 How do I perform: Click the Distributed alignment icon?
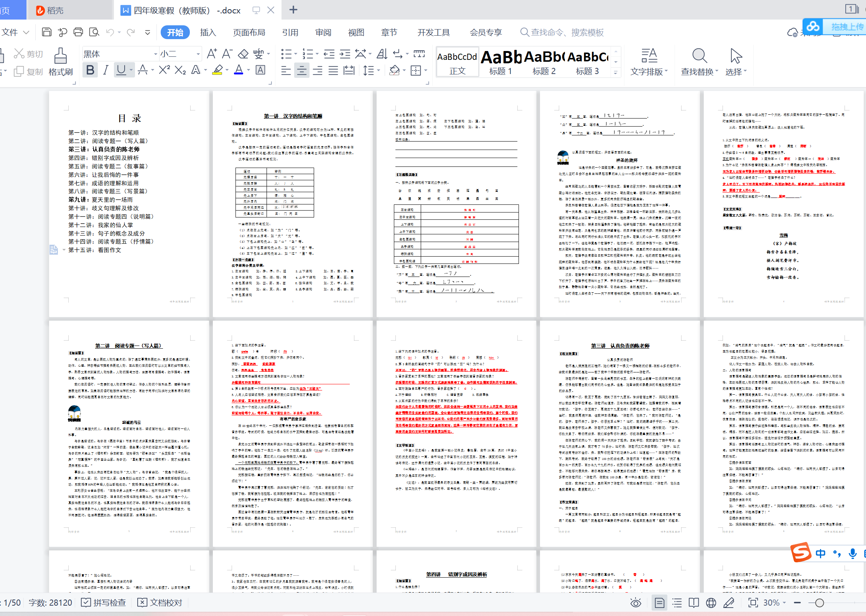349,71
